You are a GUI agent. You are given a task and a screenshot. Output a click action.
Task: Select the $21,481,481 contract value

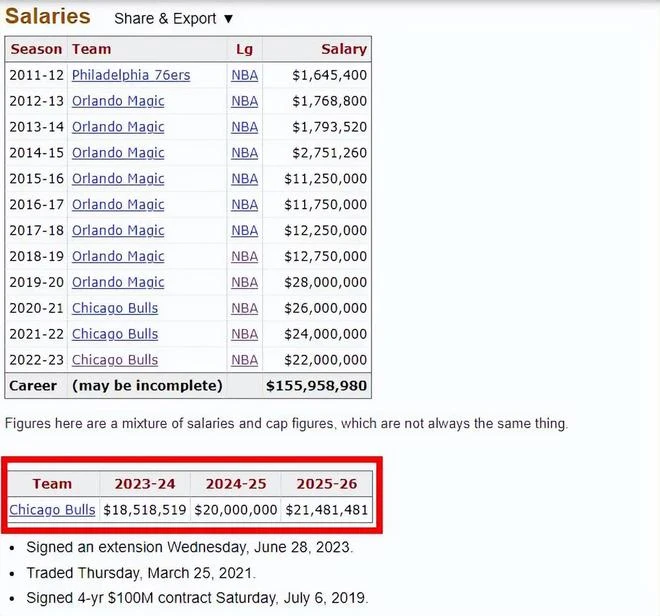327,510
